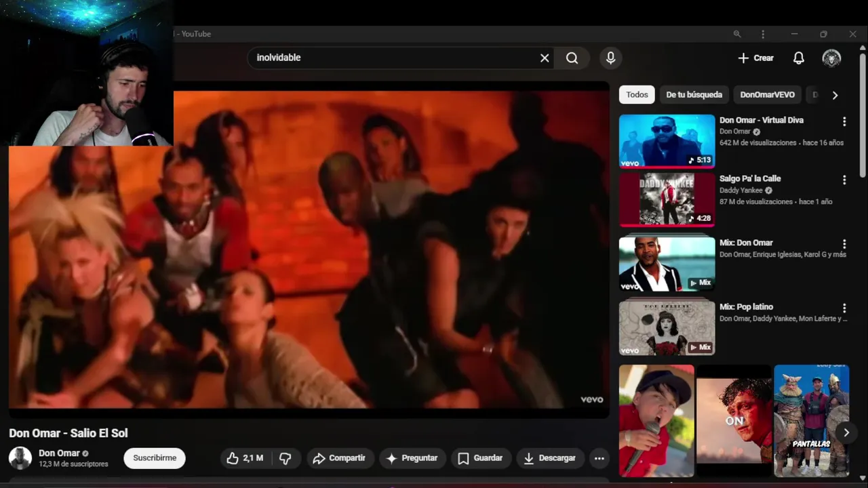
Task: Click the Don Omar - Virtual Diva title
Action: pos(762,120)
